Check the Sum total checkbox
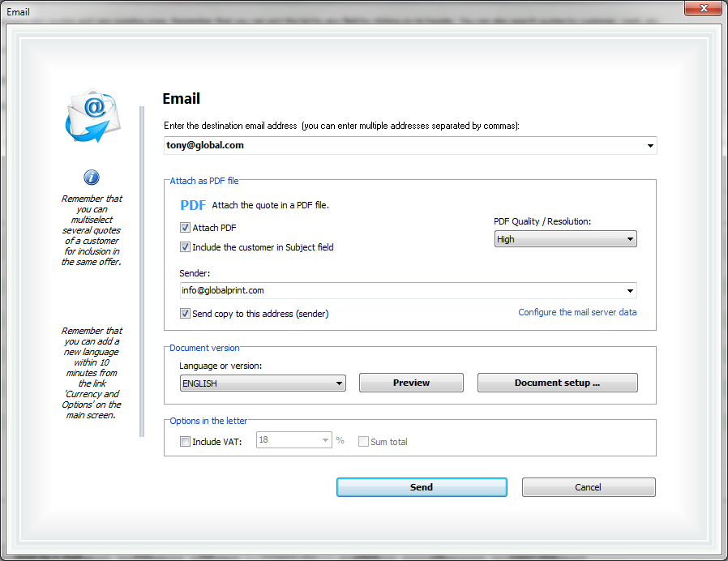The image size is (728, 561). point(363,442)
